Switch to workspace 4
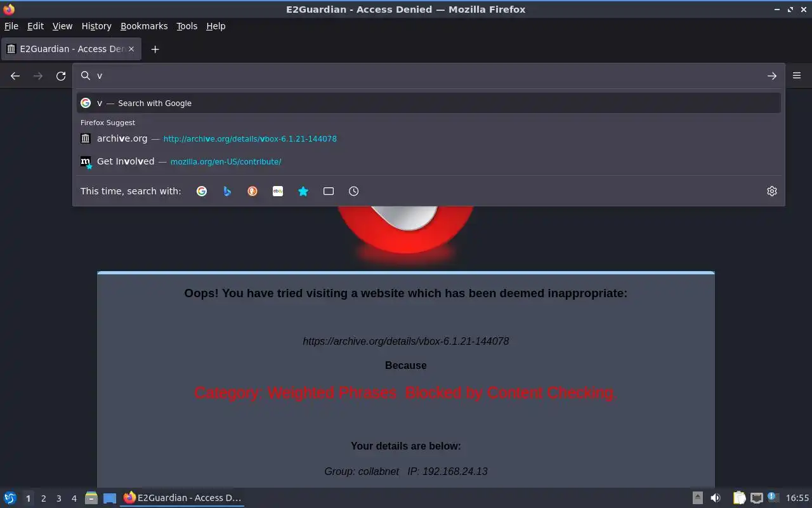 [x=74, y=498]
